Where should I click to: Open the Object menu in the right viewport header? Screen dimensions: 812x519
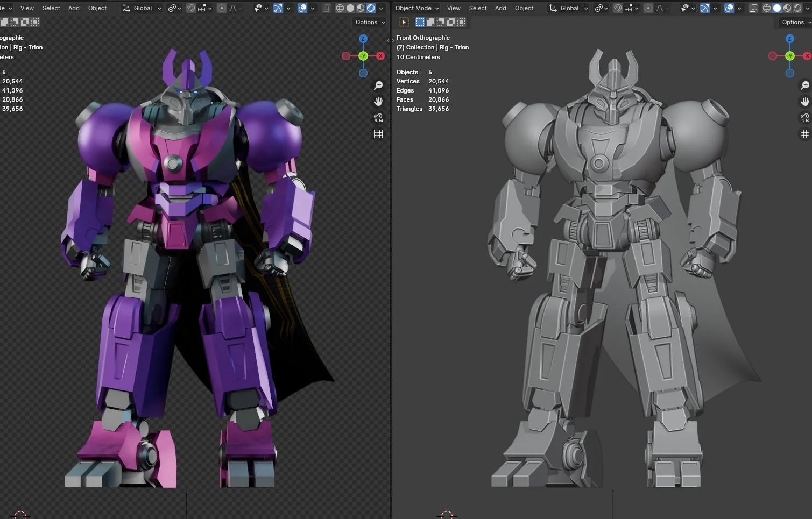[x=523, y=8]
